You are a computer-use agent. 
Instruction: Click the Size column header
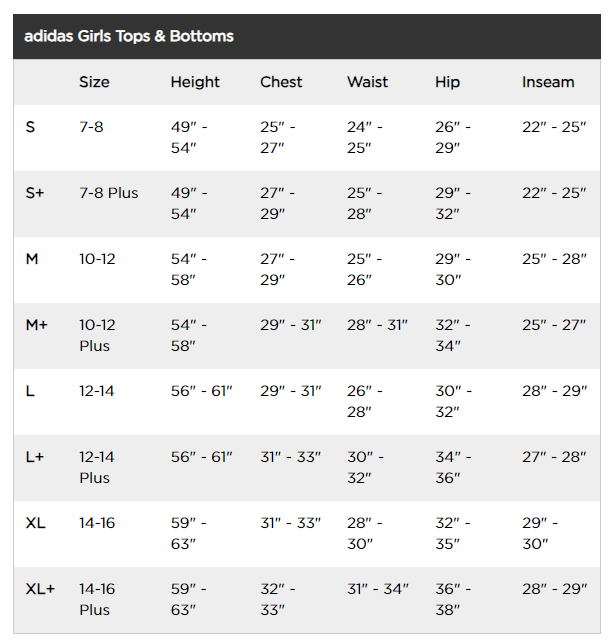94,82
